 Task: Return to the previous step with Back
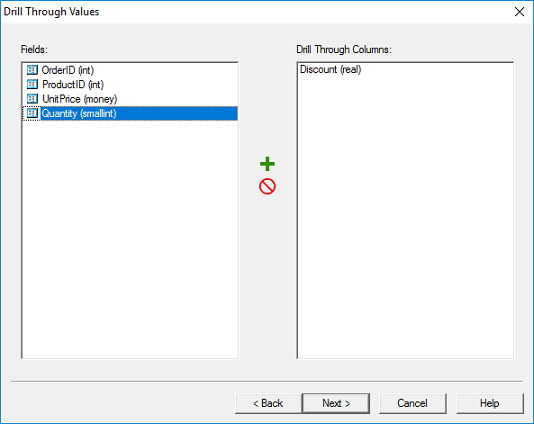click(x=268, y=403)
